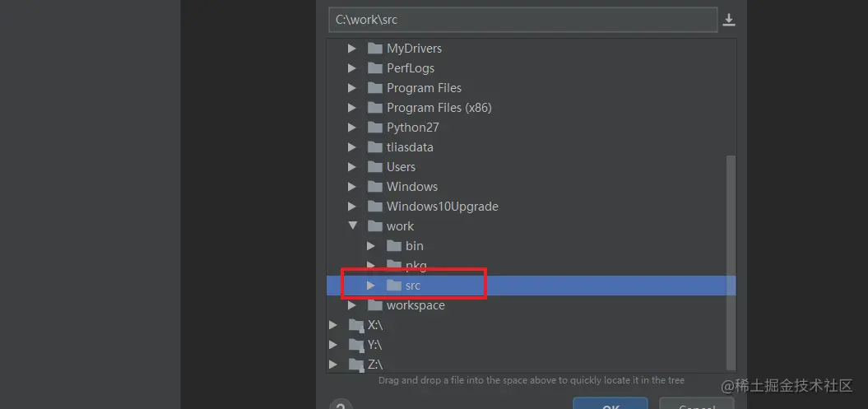This screenshot has height=409, width=868.
Task: Click the PerfLogs folder name
Action: coord(411,68)
